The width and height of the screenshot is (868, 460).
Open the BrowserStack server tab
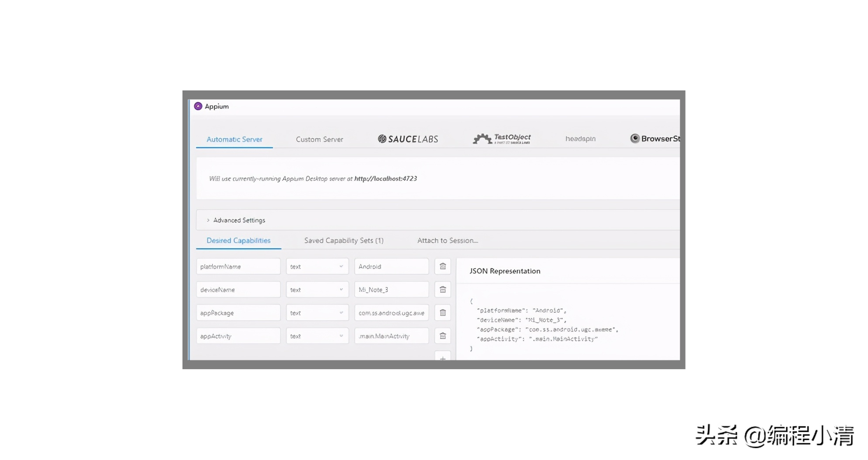click(655, 139)
